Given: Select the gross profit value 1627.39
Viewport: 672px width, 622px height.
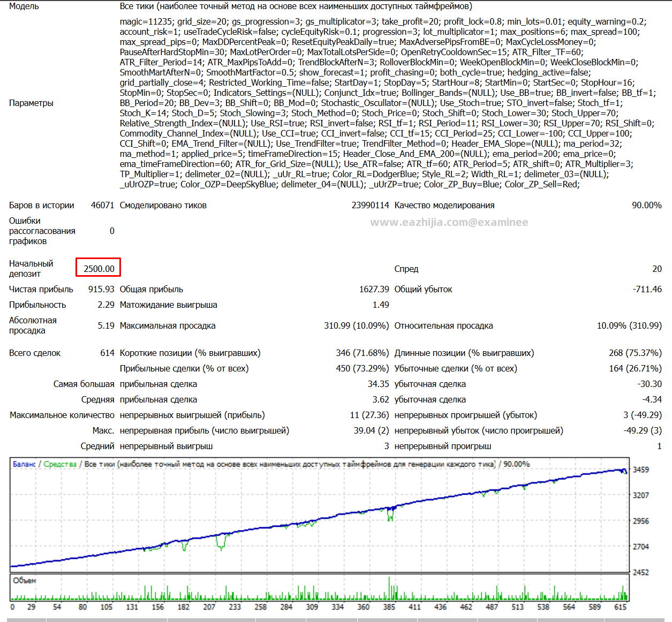Looking at the screenshot, I should tap(374, 289).
